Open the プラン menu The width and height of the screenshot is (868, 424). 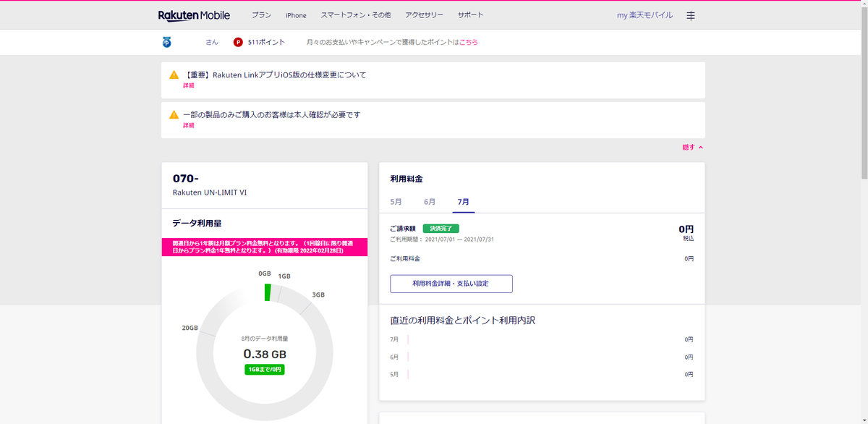point(261,14)
